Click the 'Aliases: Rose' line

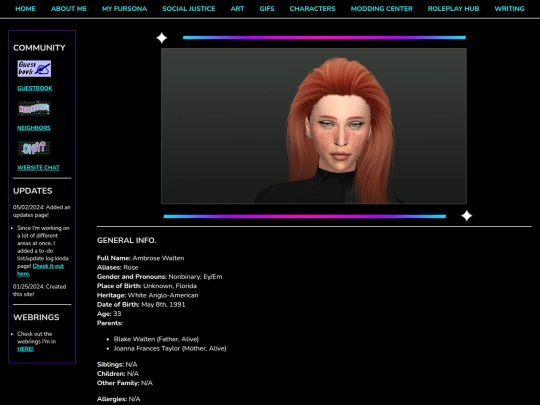[117, 267]
